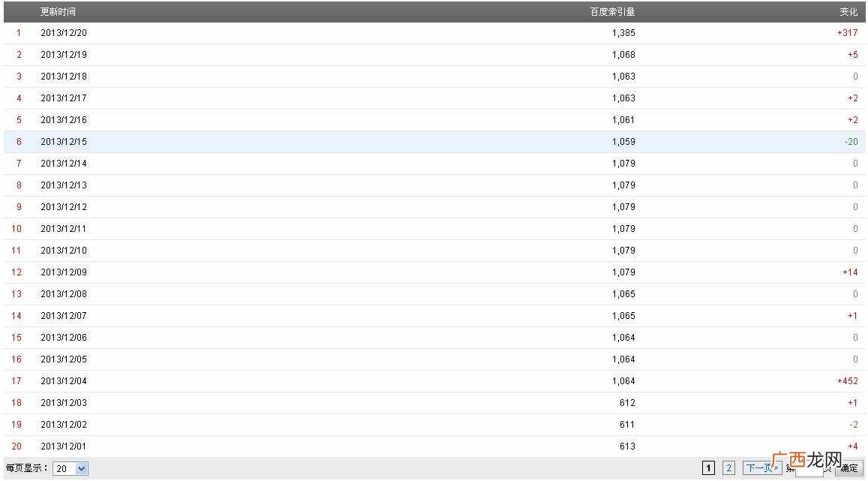Select the date 2013/12/10
Image resolution: width=868 pixels, height=481 pixels.
point(64,250)
